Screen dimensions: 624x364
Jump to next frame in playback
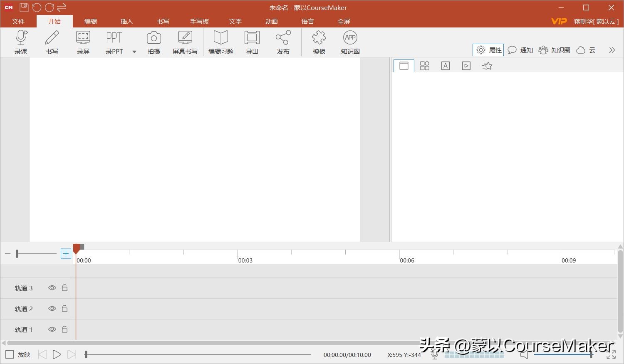pos(72,354)
